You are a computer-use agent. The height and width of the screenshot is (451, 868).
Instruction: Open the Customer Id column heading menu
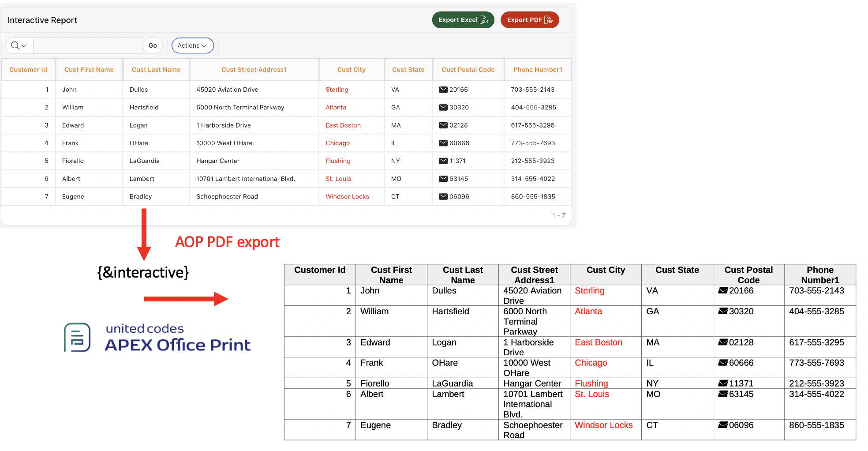click(x=28, y=69)
